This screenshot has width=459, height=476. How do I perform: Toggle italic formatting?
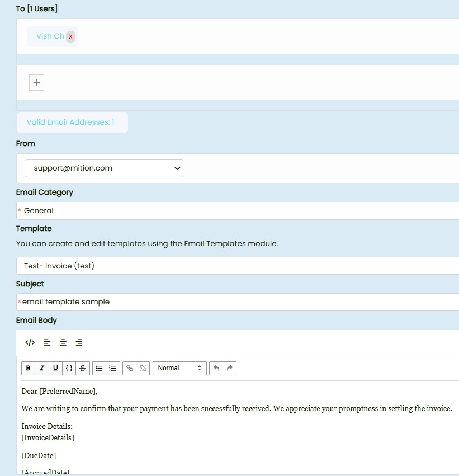click(x=42, y=368)
